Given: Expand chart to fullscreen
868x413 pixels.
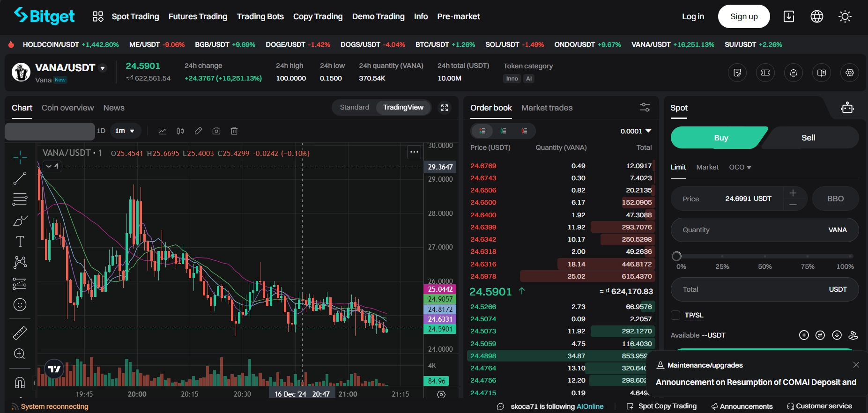Looking at the screenshot, I should (445, 108).
